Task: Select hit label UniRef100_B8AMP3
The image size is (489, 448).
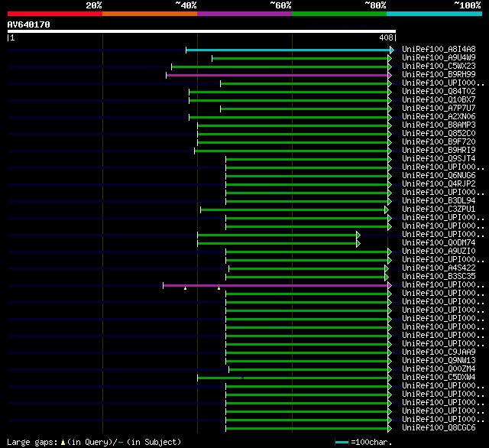Action: coord(439,125)
